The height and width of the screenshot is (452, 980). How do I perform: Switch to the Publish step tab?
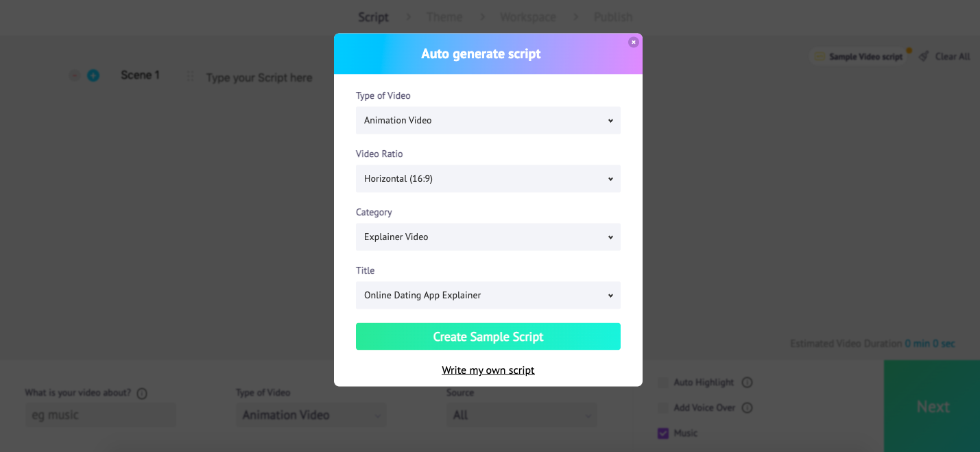(x=613, y=17)
